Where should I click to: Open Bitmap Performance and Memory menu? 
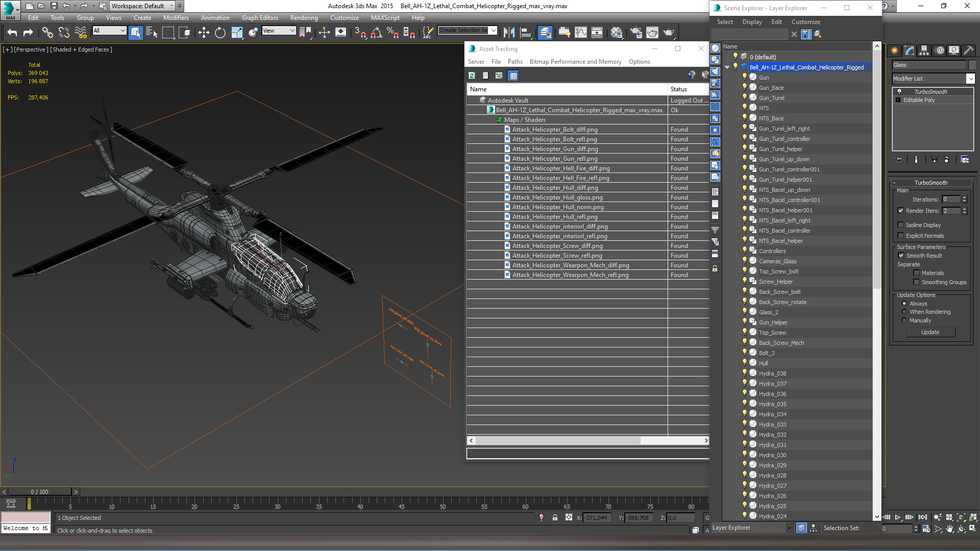pos(575,62)
